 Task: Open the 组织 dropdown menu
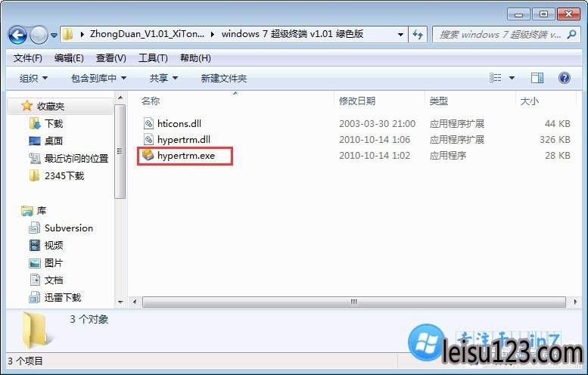(x=33, y=79)
